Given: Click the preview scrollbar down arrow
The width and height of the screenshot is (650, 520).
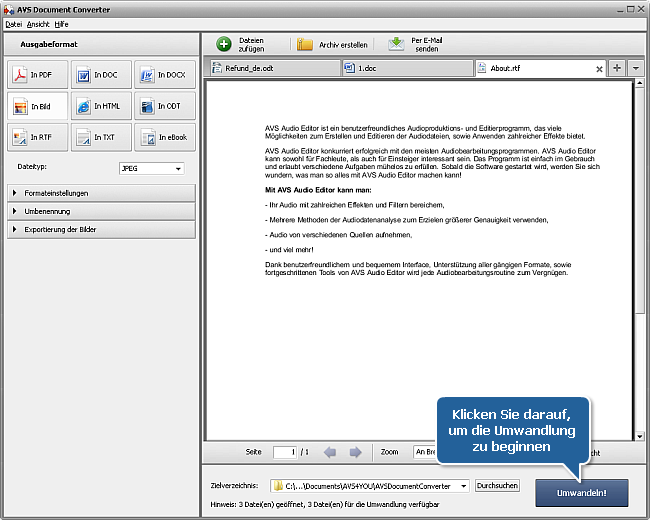Looking at the screenshot, I should (639, 436).
